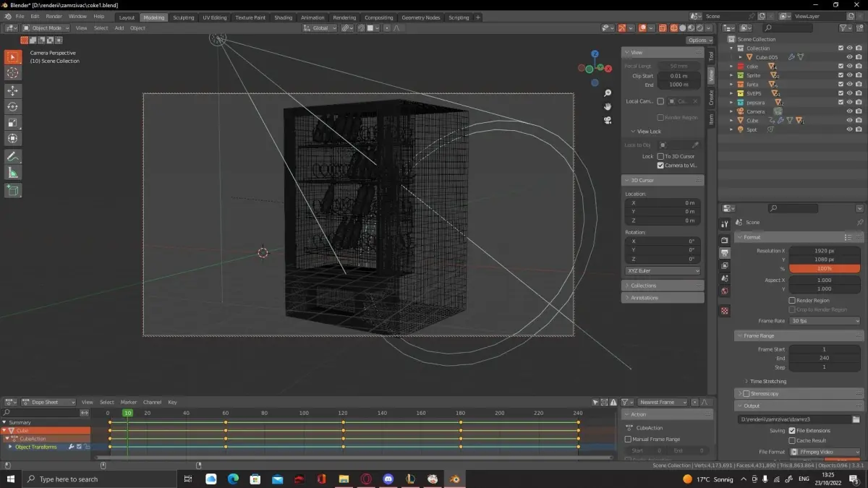The image size is (868, 488).
Task: Click the Z axis on navigation gizmo
Action: click(x=595, y=53)
